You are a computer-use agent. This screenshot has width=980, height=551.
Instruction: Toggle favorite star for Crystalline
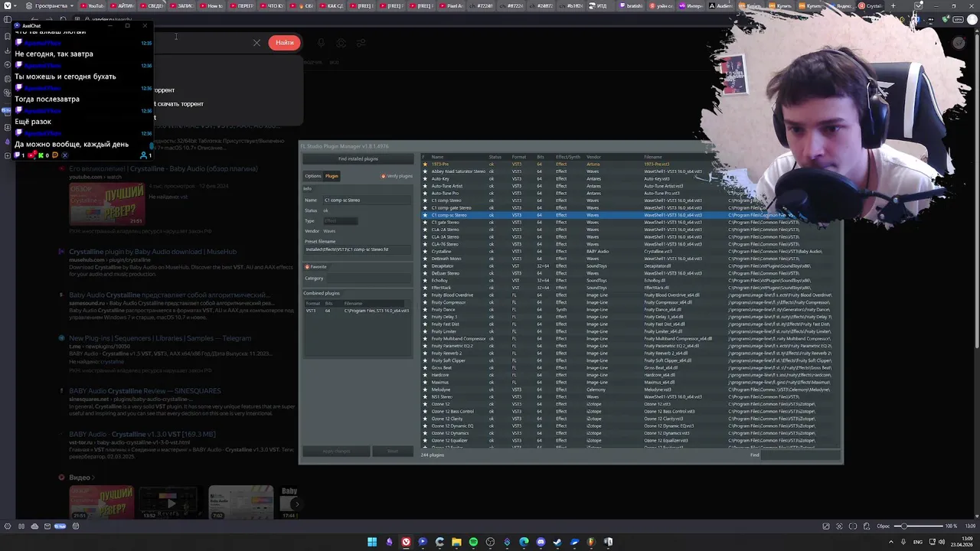coord(425,251)
